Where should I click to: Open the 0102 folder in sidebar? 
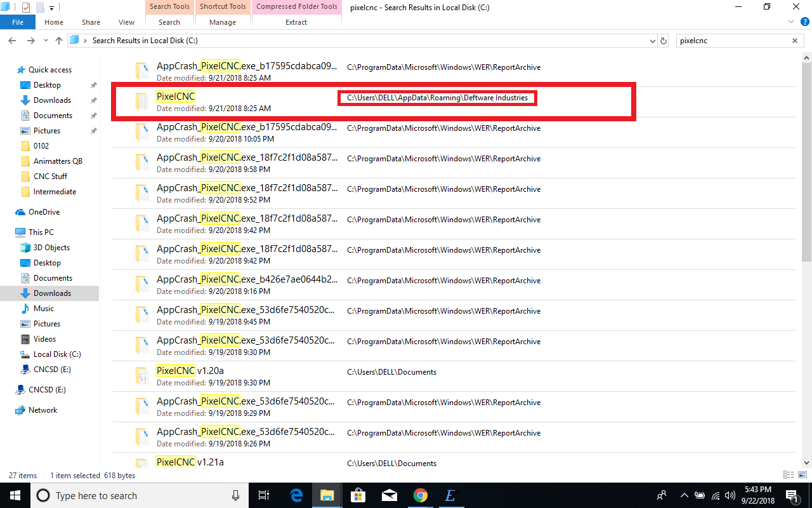click(41, 146)
